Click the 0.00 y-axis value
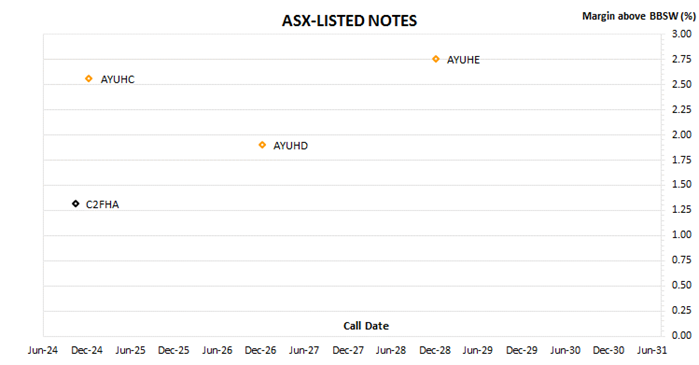Viewport: 699px width, 365px height. [x=682, y=335]
